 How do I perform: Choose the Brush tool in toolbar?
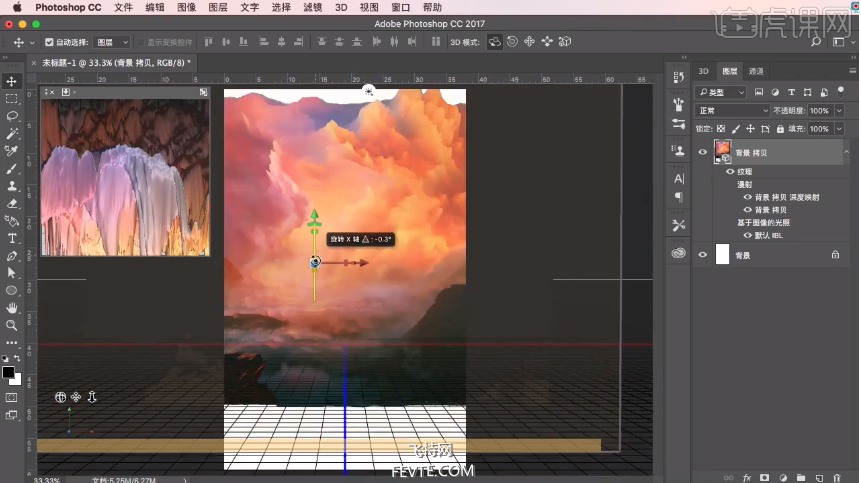pyautogui.click(x=12, y=168)
